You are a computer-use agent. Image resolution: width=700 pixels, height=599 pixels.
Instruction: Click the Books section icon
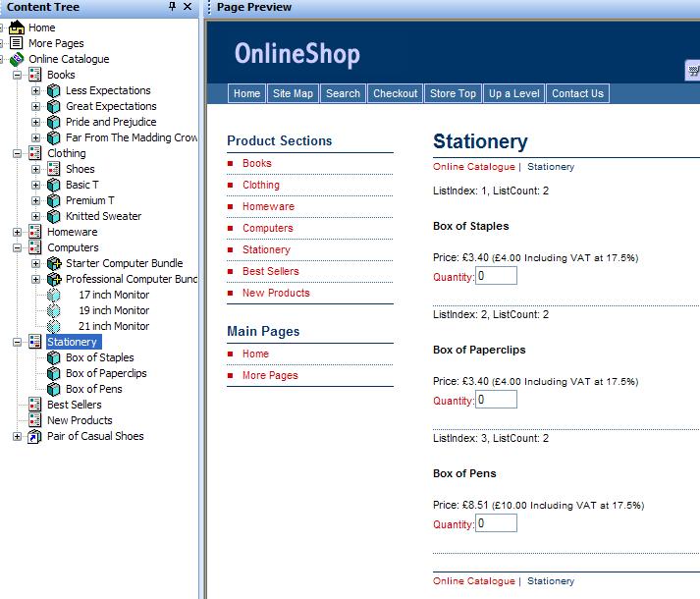point(35,75)
